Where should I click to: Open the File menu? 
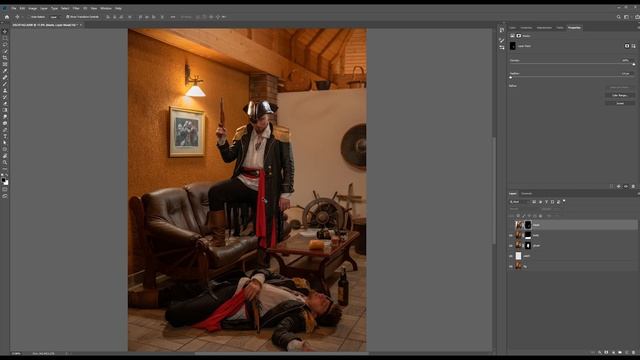click(13, 8)
